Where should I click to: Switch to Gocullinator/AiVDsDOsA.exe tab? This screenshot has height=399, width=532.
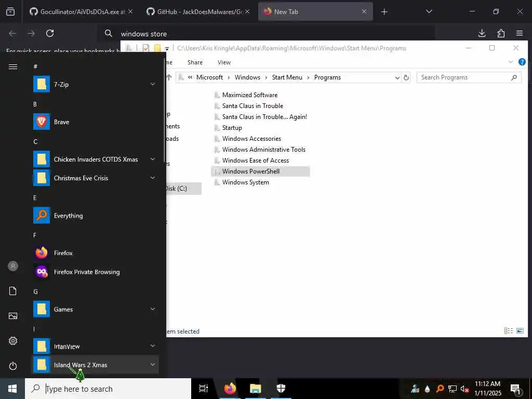click(81, 11)
